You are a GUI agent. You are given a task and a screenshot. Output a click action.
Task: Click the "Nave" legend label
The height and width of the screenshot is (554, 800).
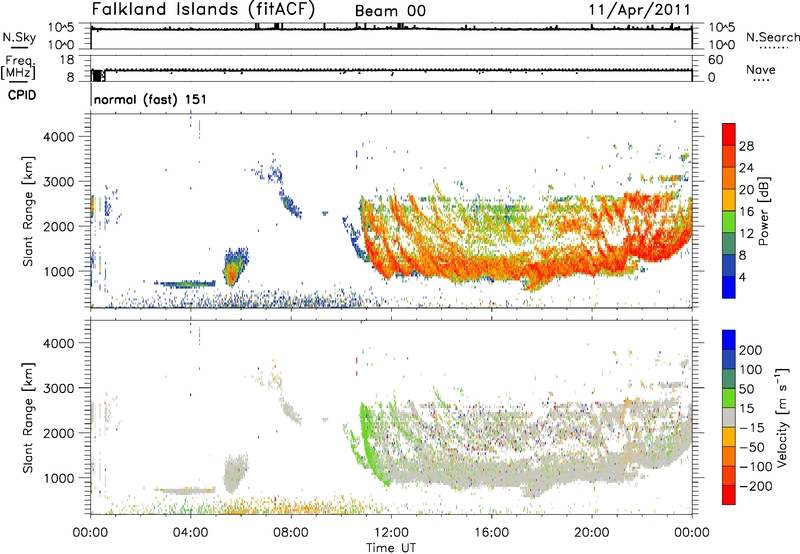[x=761, y=69]
